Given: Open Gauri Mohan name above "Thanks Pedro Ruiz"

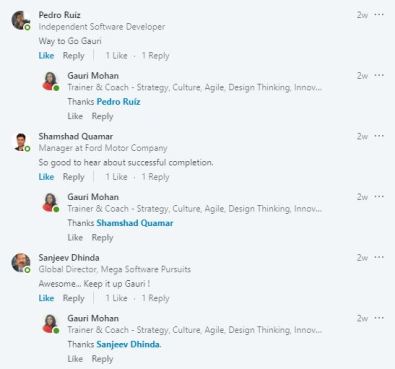Looking at the screenshot, I should [x=93, y=76].
